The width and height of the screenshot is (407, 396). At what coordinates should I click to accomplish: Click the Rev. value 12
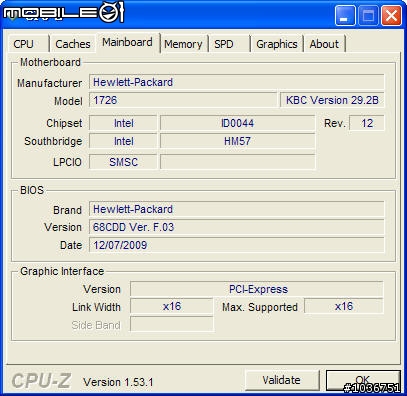(367, 123)
